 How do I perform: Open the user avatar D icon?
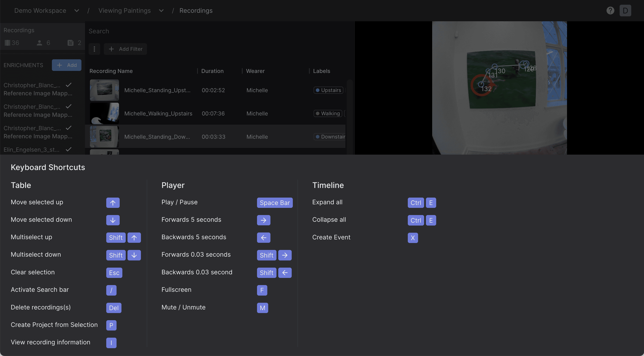(625, 11)
